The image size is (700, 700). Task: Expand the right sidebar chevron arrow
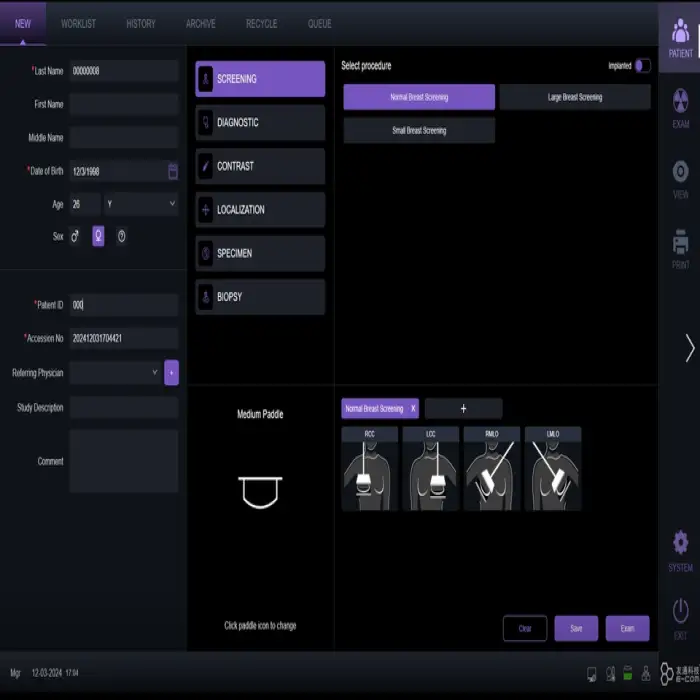pos(689,347)
